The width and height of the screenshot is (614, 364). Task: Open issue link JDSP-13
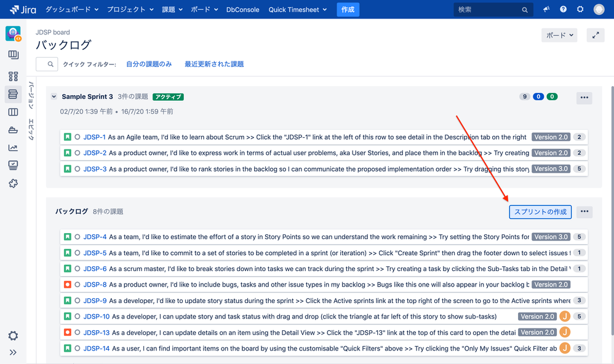click(x=97, y=333)
